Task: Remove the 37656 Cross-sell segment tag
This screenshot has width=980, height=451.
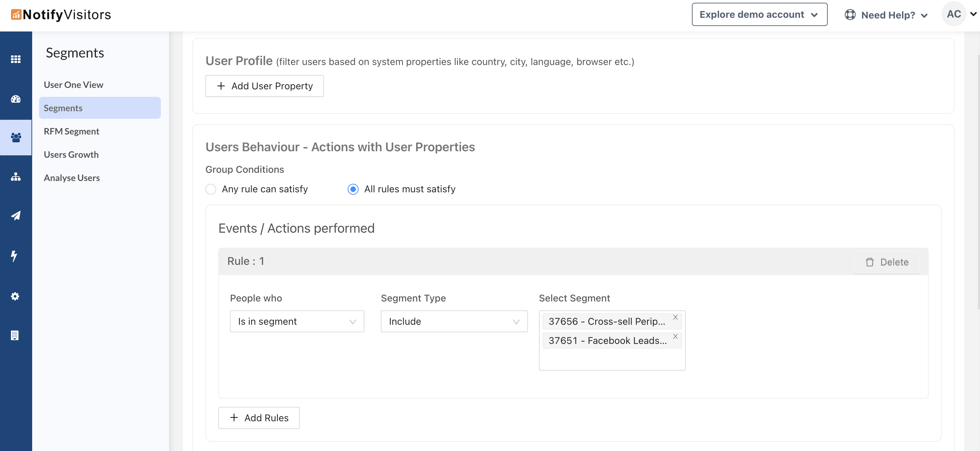Action: tap(675, 317)
